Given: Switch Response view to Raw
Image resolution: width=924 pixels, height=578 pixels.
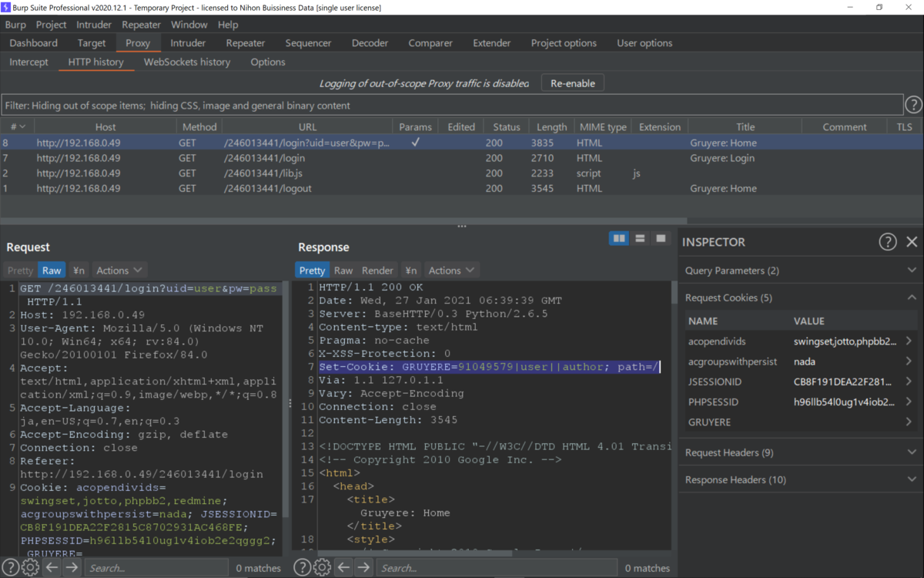Looking at the screenshot, I should point(343,271).
